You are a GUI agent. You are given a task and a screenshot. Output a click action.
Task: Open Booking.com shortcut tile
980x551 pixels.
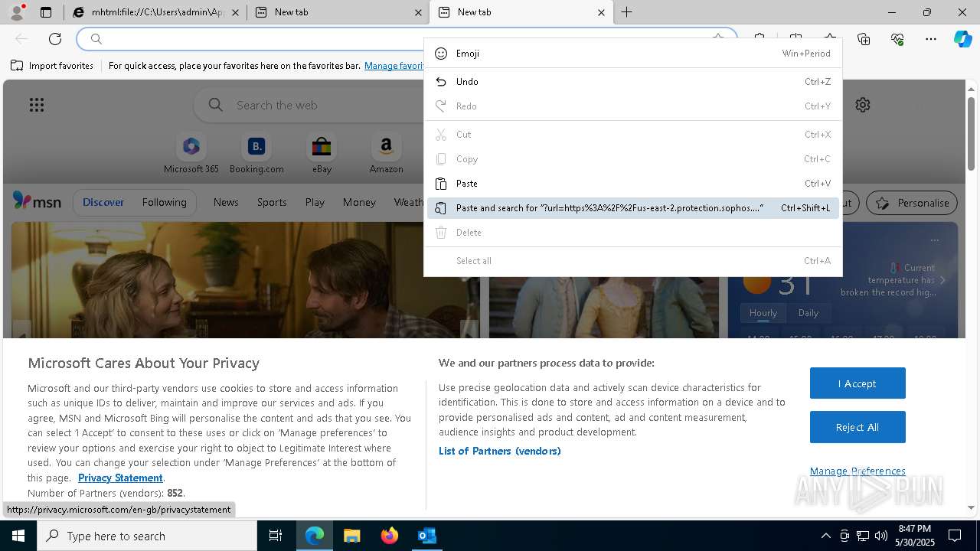256,154
